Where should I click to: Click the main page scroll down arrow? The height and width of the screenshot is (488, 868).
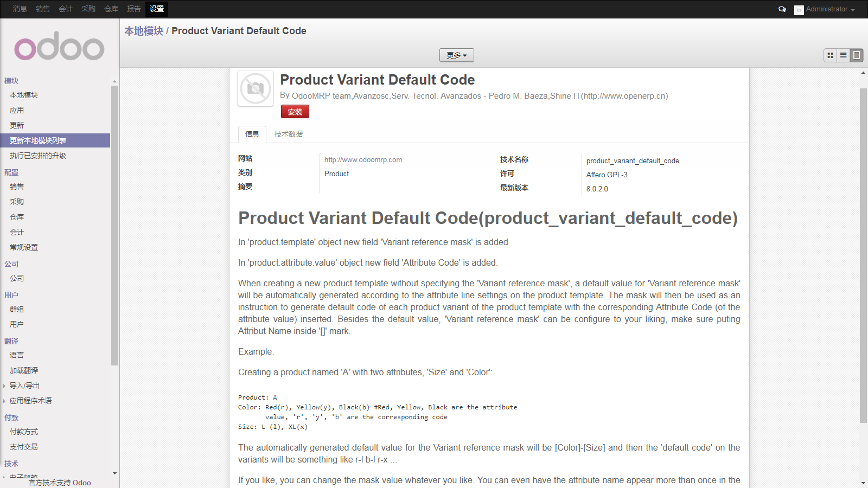(x=863, y=483)
